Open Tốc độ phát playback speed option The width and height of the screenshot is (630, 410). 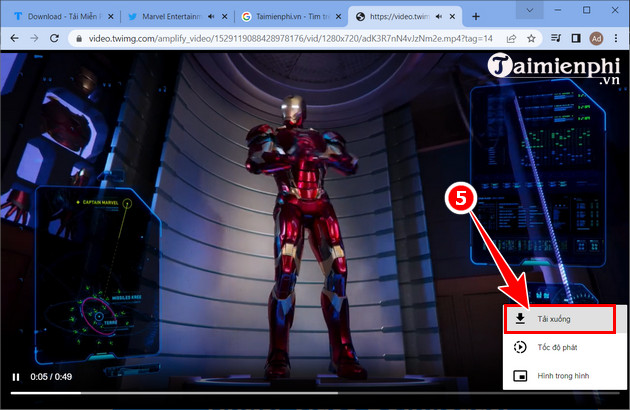point(564,347)
